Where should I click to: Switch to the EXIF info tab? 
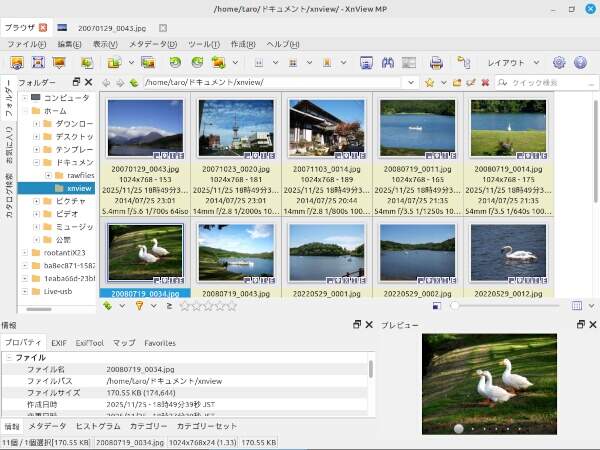[x=58, y=343]
